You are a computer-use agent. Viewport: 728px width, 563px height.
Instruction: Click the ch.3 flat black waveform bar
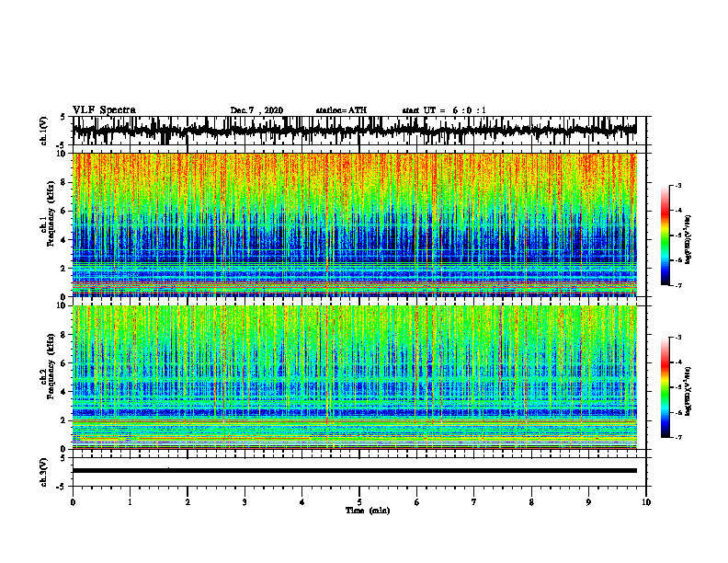pyautogui.click(x=355, y=471)
